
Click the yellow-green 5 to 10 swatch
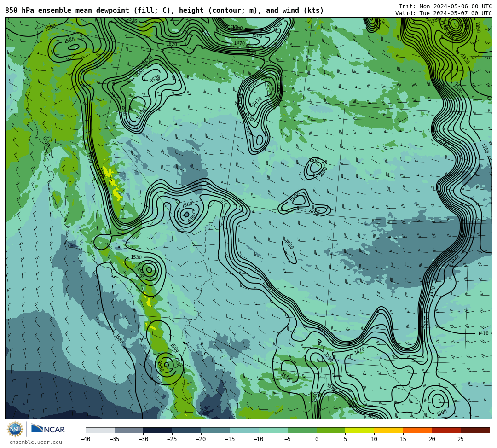(x=359, y=430)
